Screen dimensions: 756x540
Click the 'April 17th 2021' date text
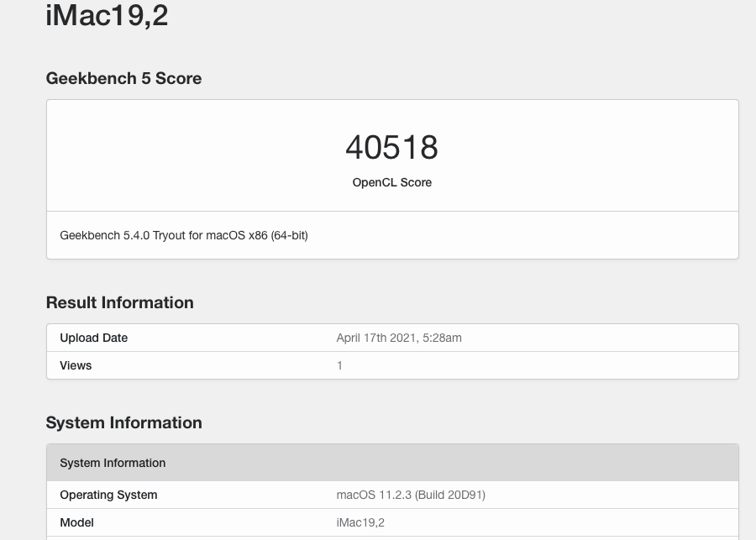click(375, 338)
